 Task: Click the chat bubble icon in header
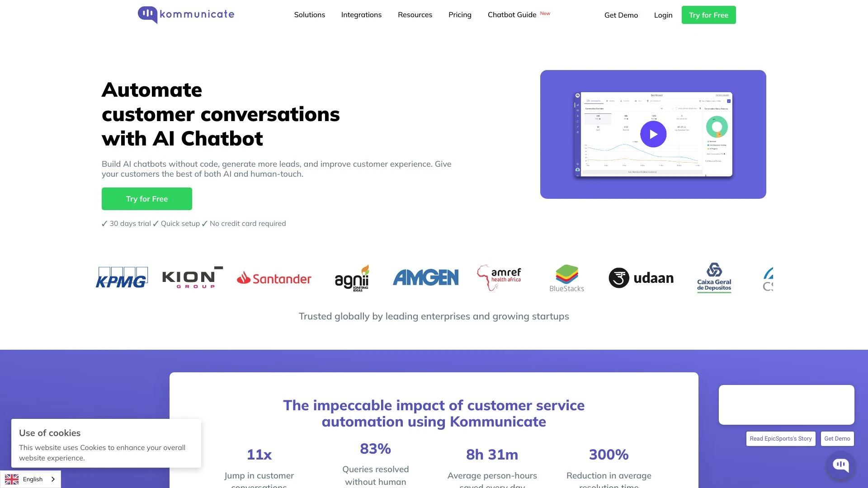(x=148, y=14)
